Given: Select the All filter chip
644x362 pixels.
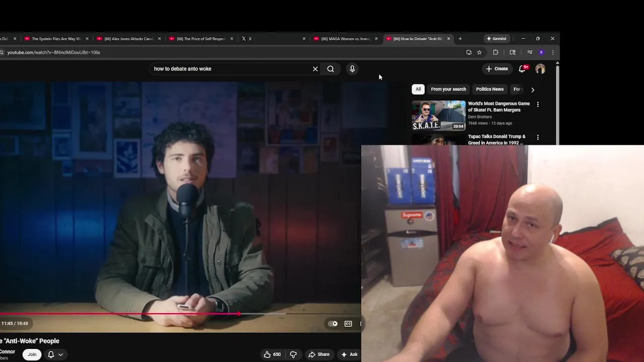Looking at the screenshot, I should pyautogui.click(x=418, y=89).
